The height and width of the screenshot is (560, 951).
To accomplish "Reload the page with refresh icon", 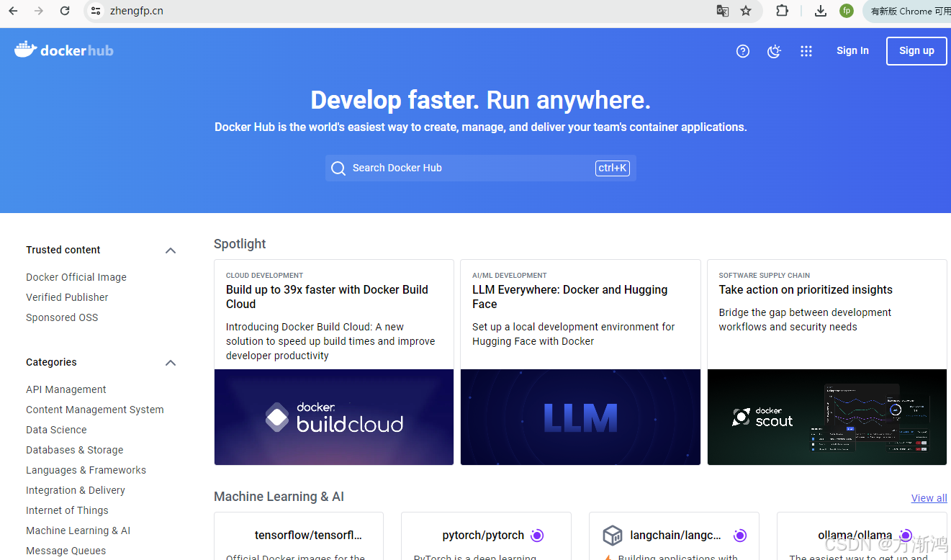I will click(65, 11).
